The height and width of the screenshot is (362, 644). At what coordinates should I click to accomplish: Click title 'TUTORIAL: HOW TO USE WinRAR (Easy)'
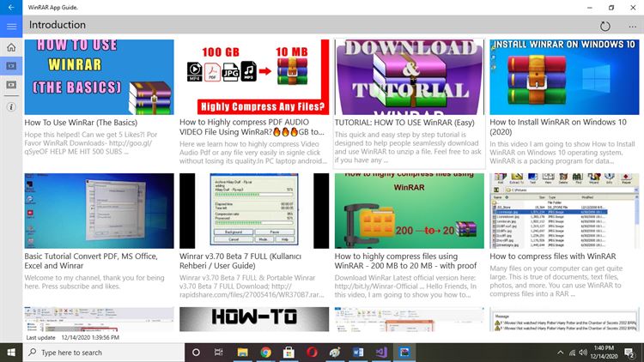click(x=404, y=123)
